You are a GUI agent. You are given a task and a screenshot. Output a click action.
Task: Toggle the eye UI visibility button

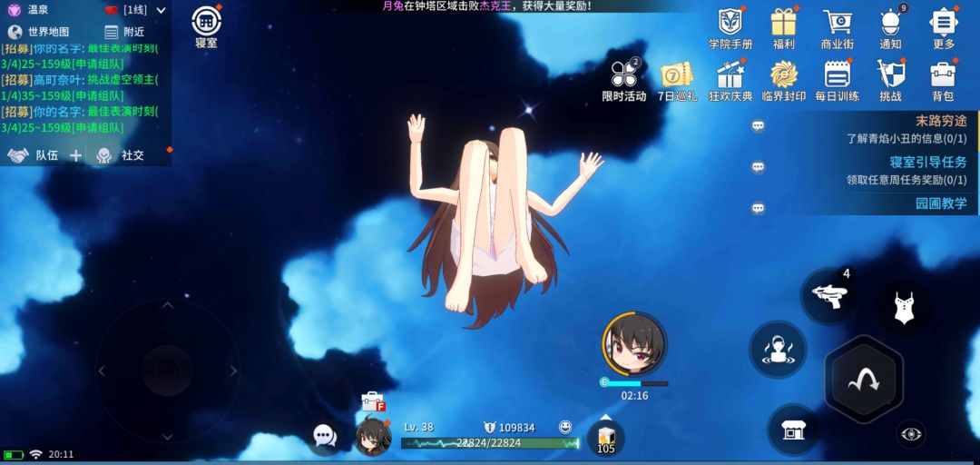pyautogui.click(x=911, y=434)
